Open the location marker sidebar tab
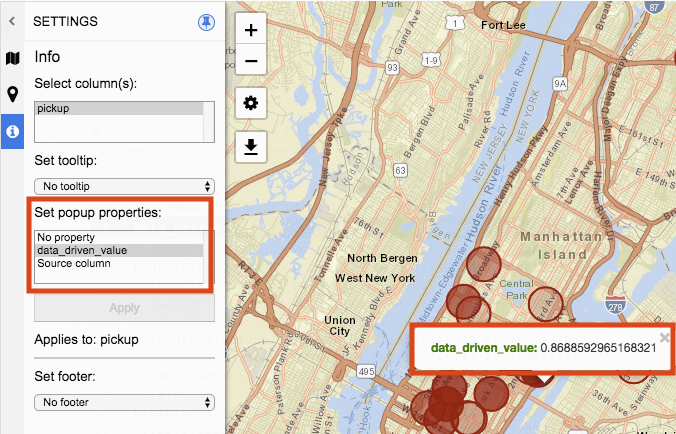Viewport: 676px width, 434px height. click(x=13, y=94)
